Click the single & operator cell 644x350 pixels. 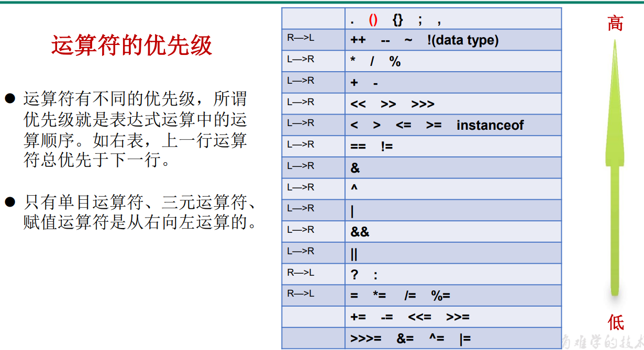pyautogui.click(x=453, y=168)
